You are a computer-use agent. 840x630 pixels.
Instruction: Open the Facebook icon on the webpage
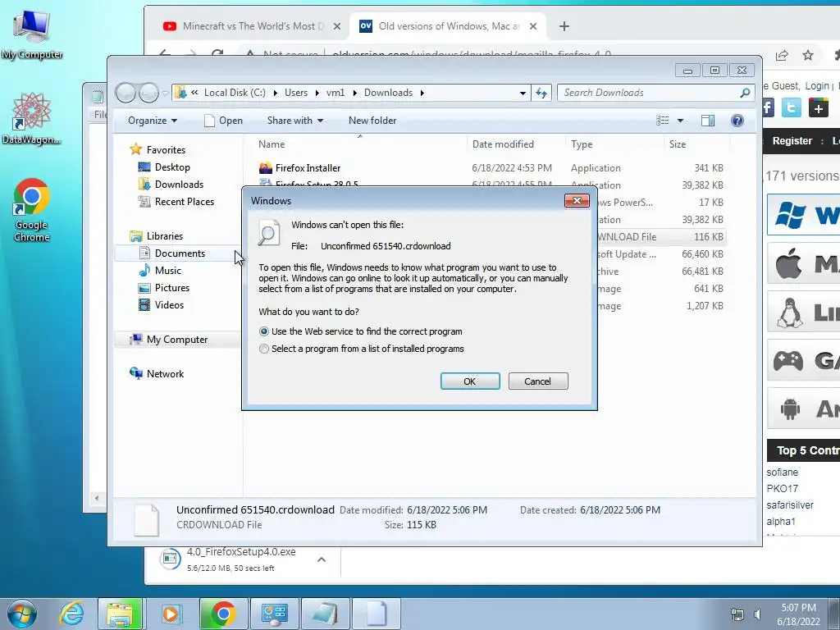[x=768, y=107]
